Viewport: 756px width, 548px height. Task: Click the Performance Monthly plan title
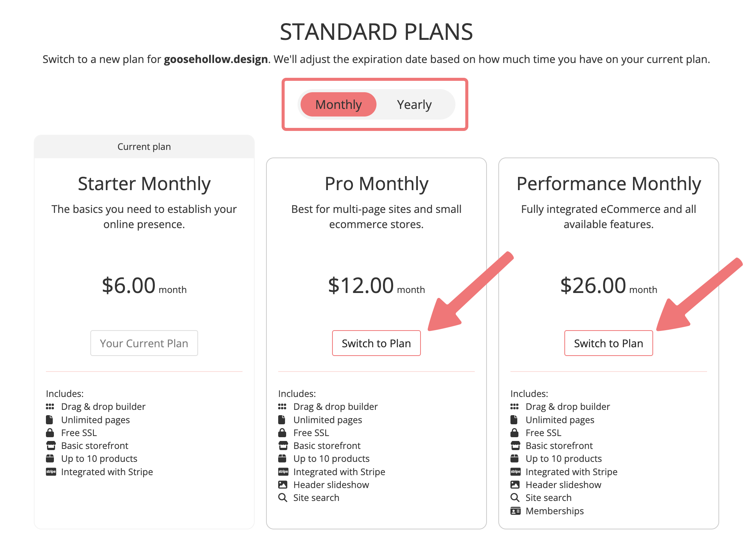[608, 184]
